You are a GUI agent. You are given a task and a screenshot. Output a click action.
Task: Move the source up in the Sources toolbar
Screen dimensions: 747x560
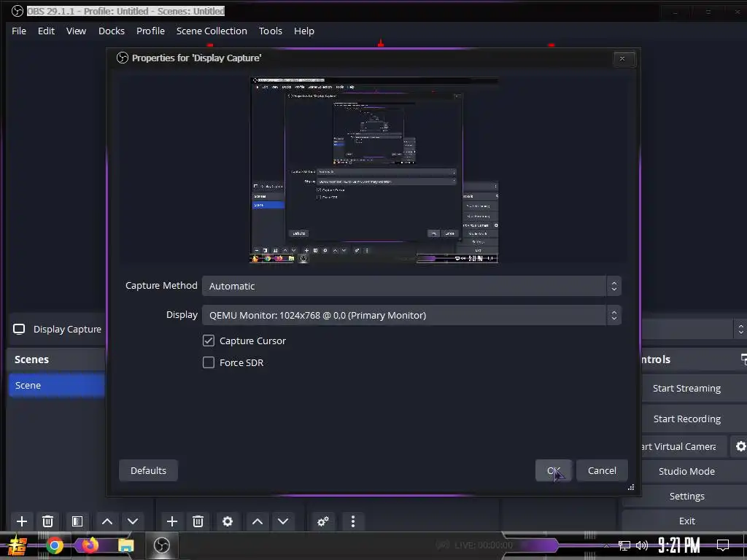pos(258,521)
